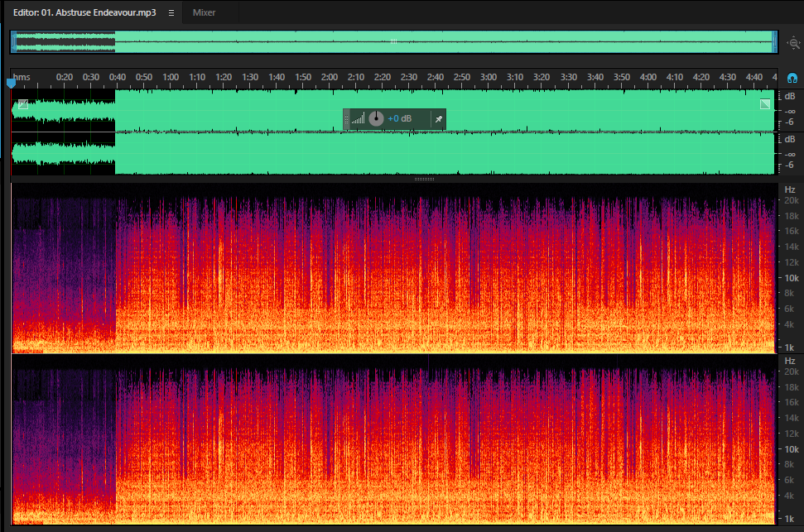Pin the volume HUD with the pushpin icon

438,119
